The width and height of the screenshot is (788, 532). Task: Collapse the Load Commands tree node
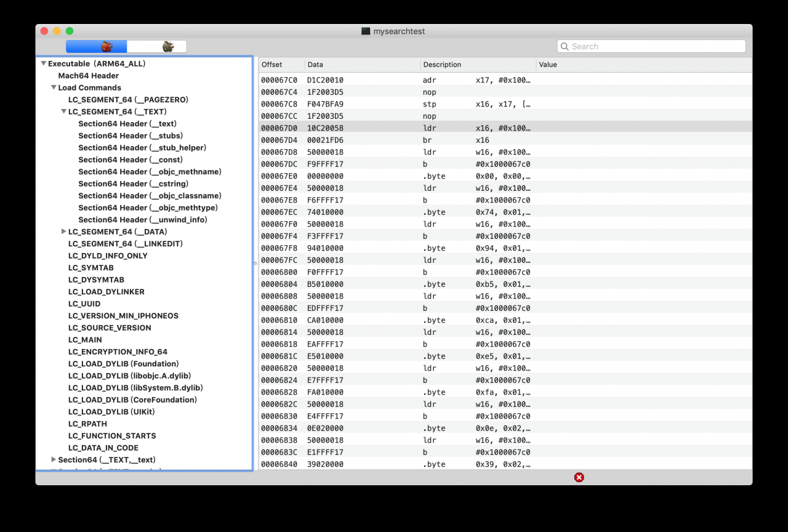pyautogui.click(x=54, y=87)
